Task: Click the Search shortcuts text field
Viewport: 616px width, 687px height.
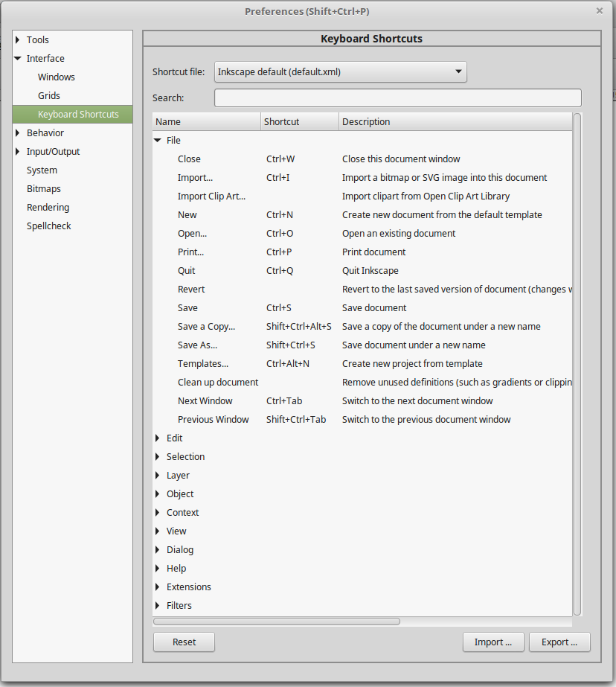Action: (x=397, y=98)
